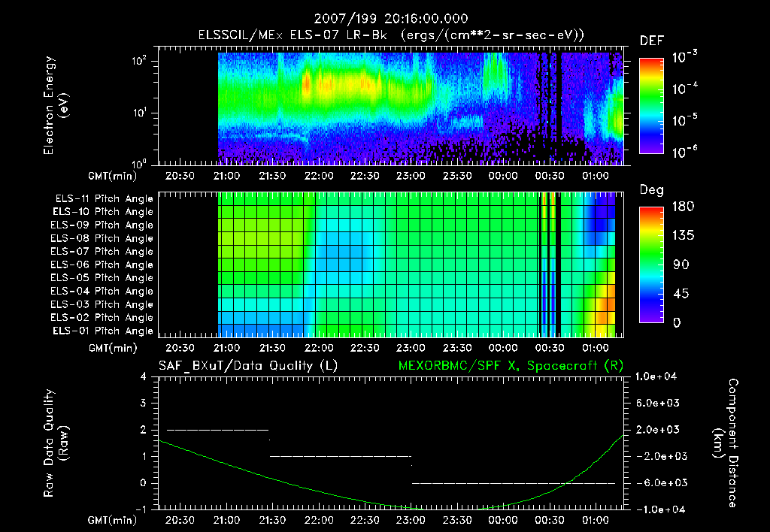Click the 'GMT(min)' label under the spectrogram
770x532 pixels.
pos(113,176)
